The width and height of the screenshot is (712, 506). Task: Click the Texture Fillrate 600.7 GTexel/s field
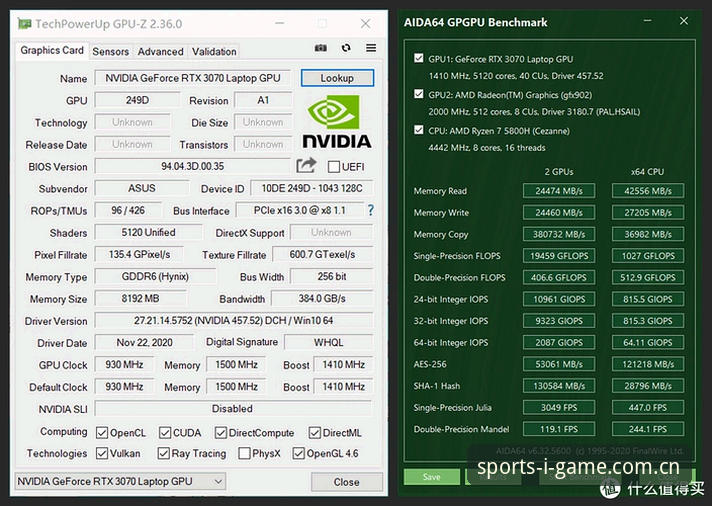(x=322, y=254)
